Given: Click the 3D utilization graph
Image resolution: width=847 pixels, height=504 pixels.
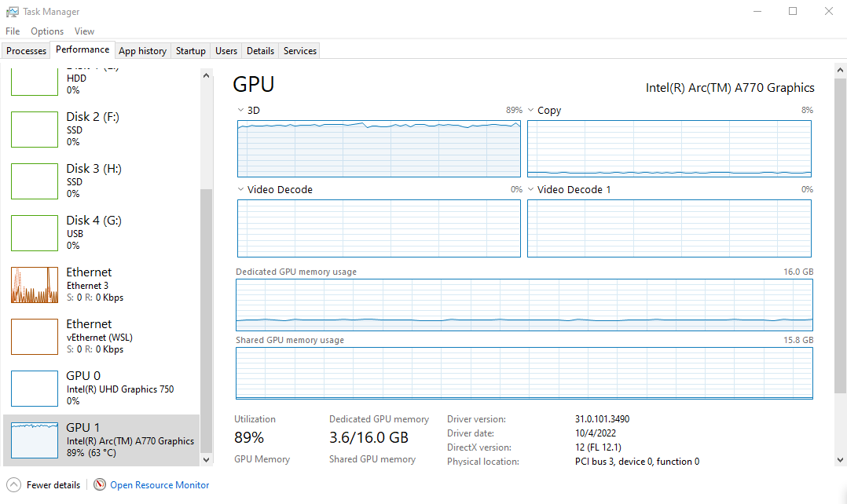Looking at the screenshot, I should pos(379,149).
